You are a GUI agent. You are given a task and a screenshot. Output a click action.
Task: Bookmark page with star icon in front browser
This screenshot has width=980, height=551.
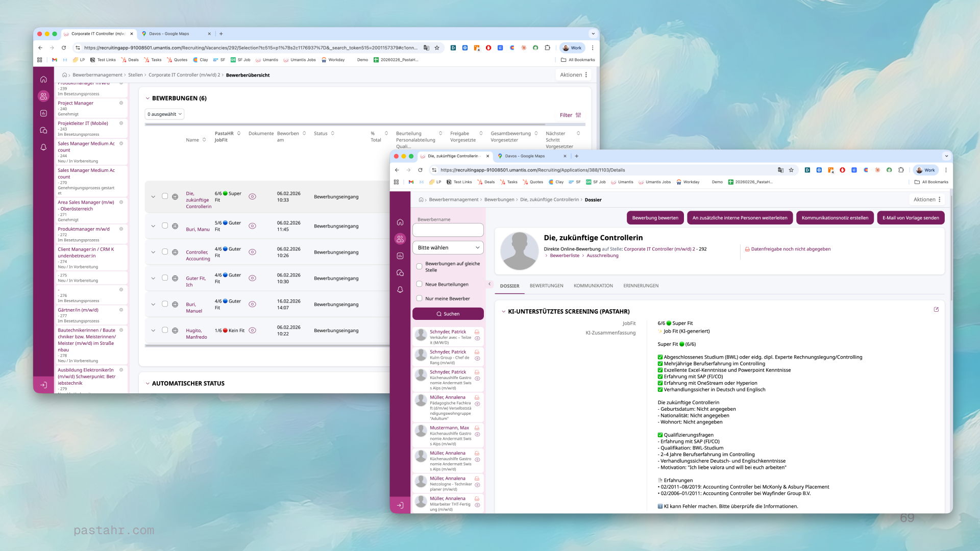[791, 170]
